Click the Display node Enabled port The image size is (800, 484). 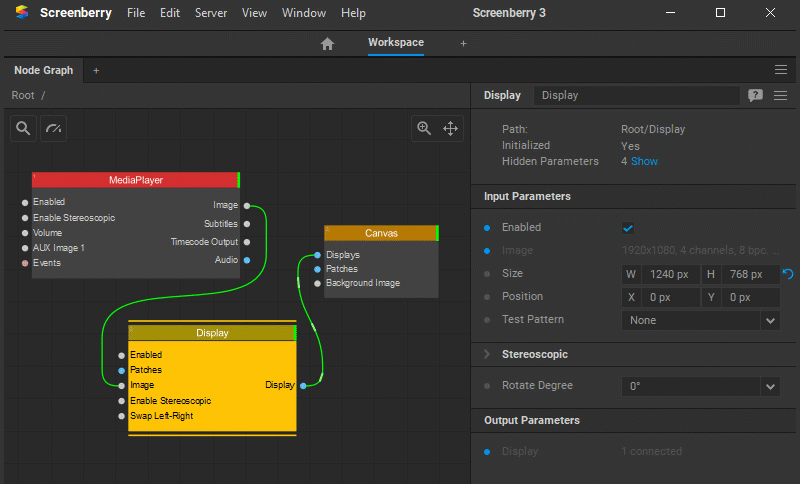click(121, 355)
